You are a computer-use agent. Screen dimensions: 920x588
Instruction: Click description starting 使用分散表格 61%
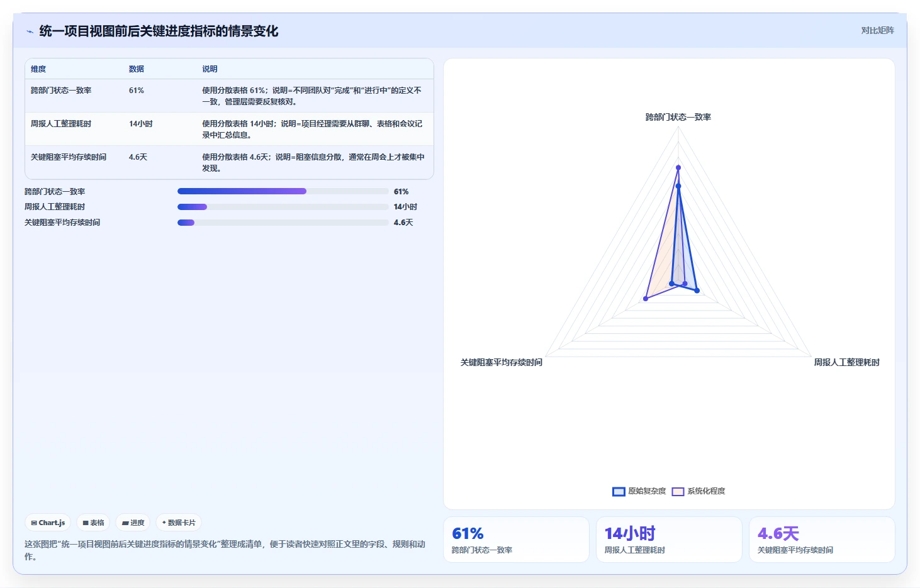tap(313, 96)
